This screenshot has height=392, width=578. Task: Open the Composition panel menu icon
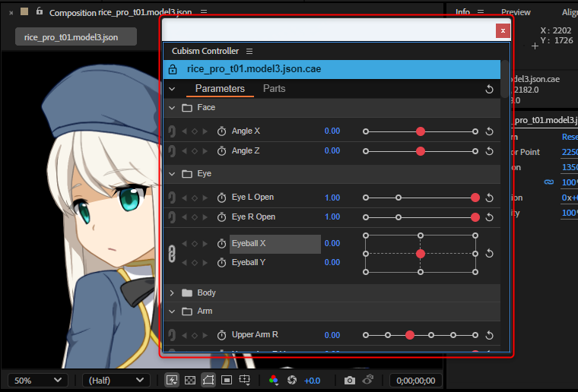click(x=204, y=12)
